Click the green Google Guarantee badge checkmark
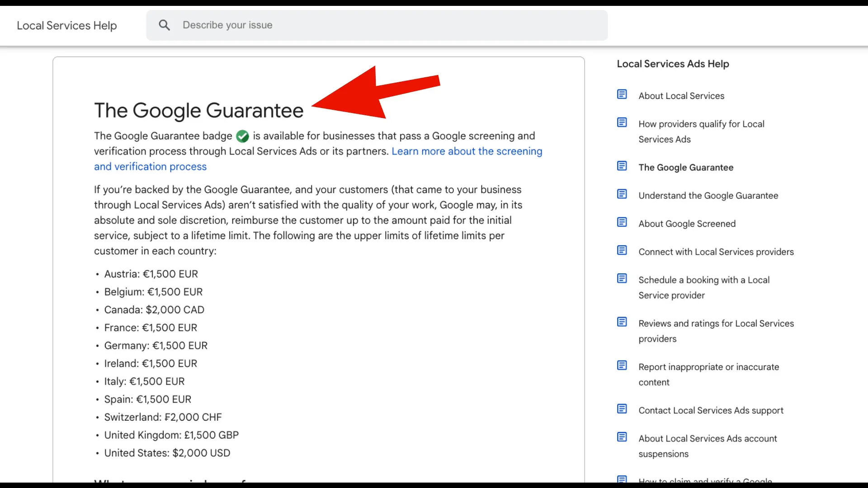The height and width of the screenshot is (488, 868). coord(242,136)
